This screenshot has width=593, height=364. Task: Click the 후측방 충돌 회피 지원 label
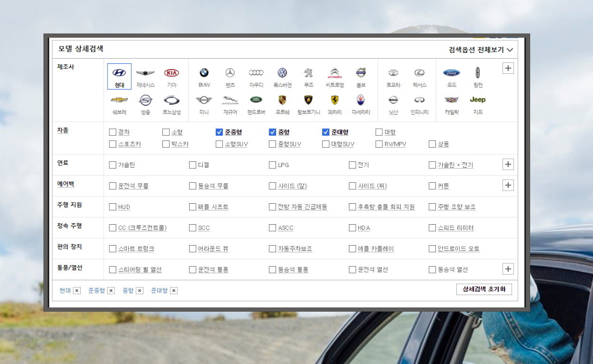pos(386,207)
